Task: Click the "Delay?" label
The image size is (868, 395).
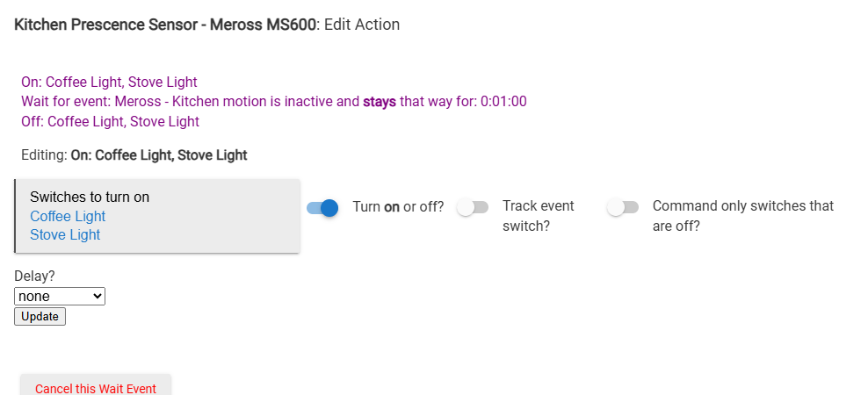Action: click(35, 276)
